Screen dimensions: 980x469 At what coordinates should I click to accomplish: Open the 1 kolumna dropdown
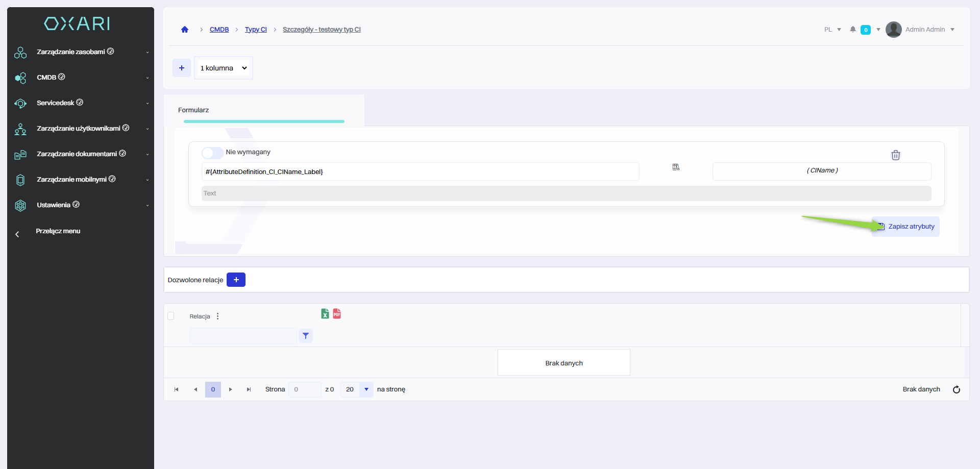click(224, 68)
